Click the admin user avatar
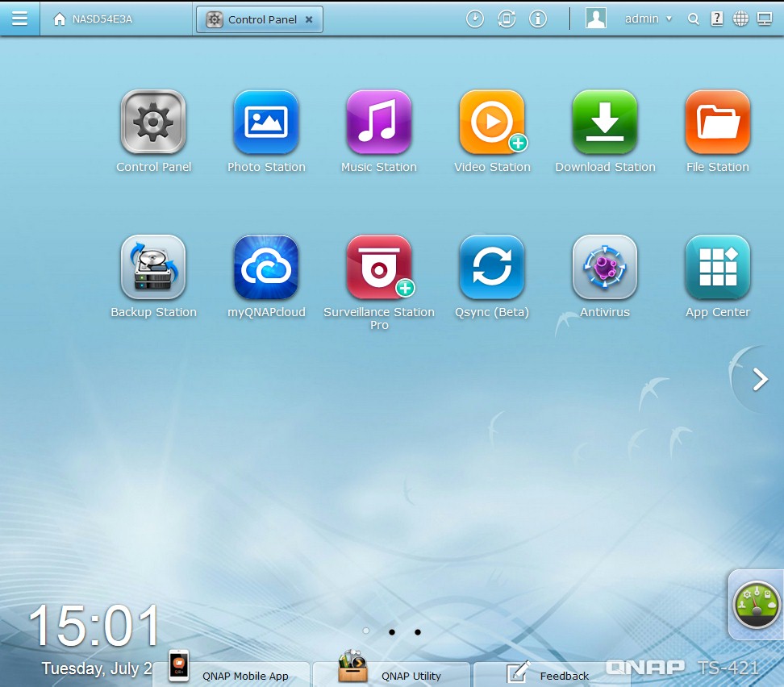This screenshot has width=784, height=687. tap(595, 19)
